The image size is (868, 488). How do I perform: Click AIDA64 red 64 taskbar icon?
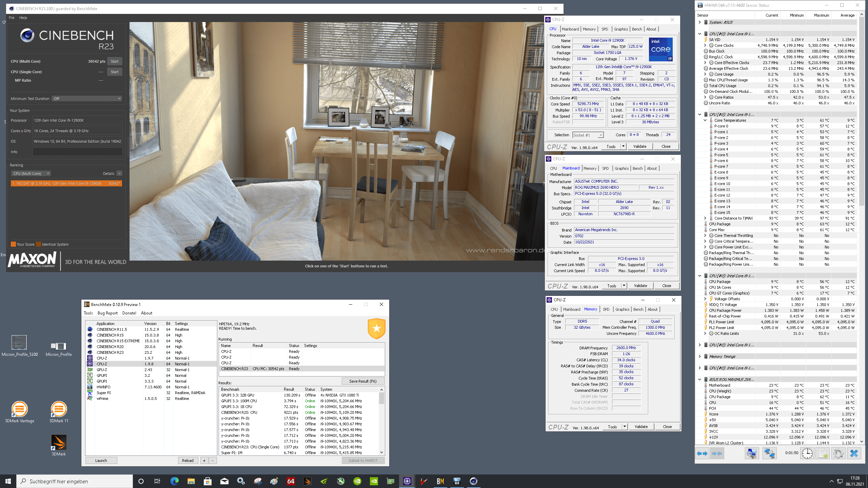click(291, 481)
